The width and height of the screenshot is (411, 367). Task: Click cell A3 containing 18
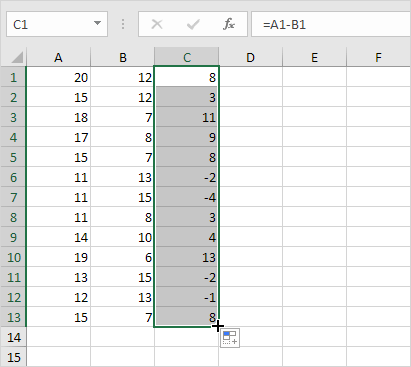[58, 117]
